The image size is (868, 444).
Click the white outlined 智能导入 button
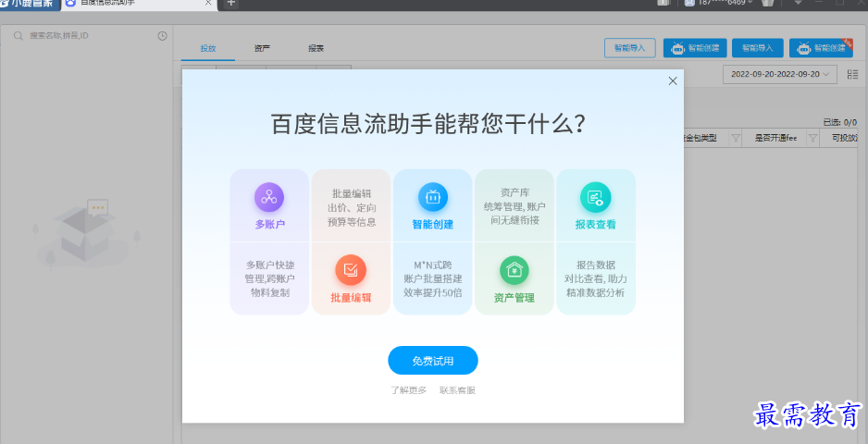630,47
